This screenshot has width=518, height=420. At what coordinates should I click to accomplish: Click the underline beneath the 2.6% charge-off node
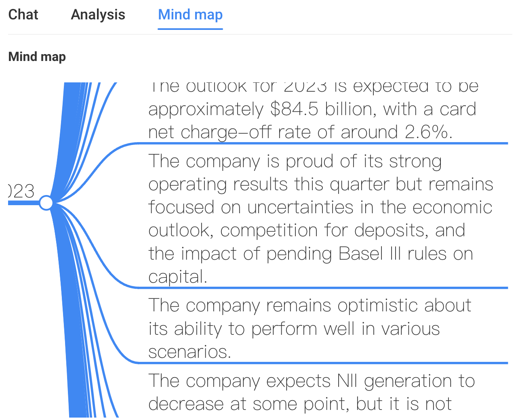(323, 143)
